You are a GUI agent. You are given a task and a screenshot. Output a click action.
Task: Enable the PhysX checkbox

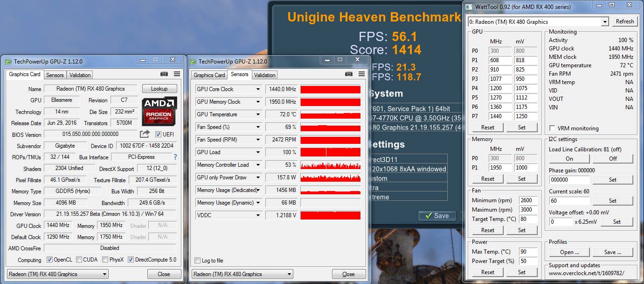point(106,260)
